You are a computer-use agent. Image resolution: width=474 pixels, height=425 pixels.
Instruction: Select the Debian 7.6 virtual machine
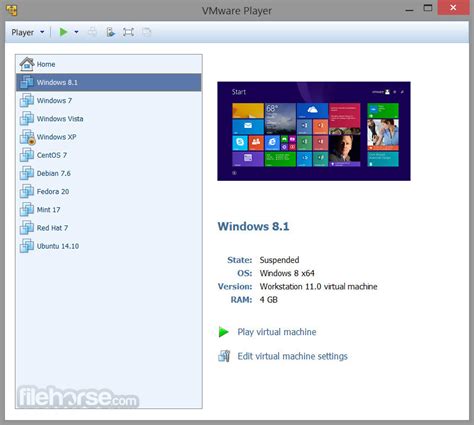(109, 173)
